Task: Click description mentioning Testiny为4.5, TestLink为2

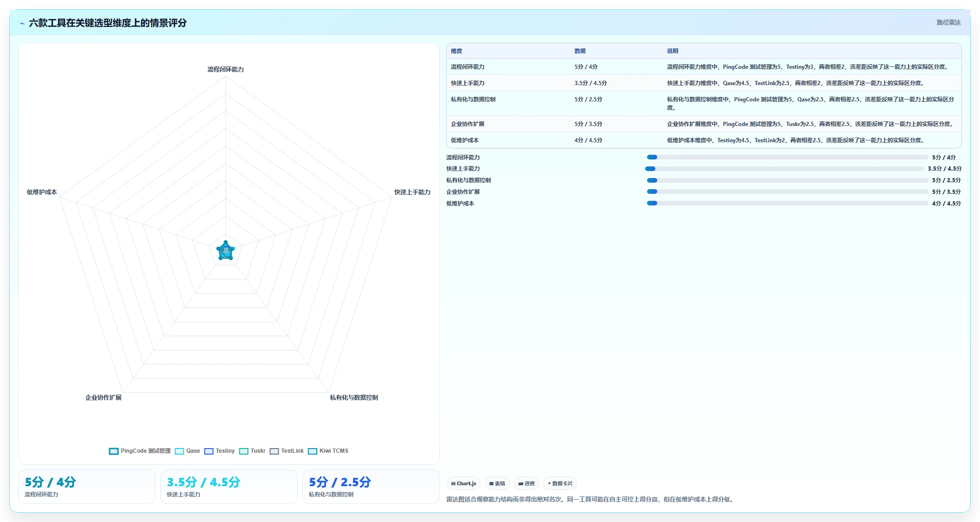Action: pos(796,140)
